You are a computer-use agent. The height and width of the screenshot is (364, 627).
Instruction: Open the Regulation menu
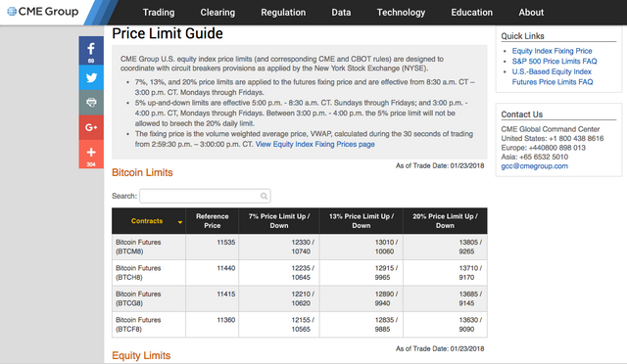point(283,13)
